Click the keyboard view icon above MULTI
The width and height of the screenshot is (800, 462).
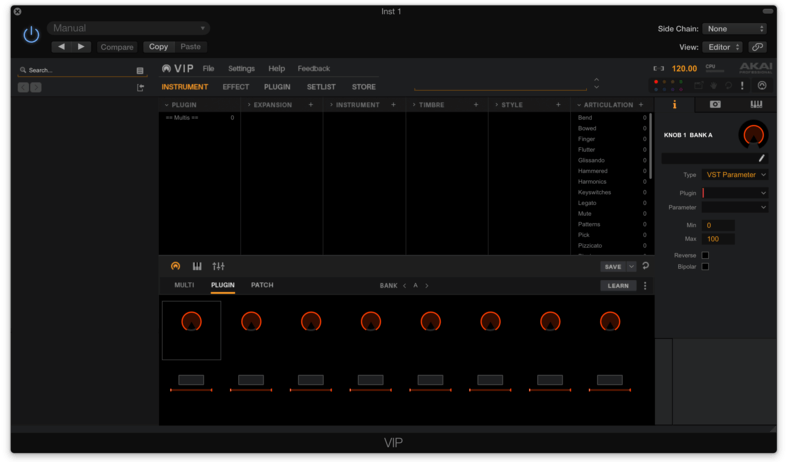click(x=197, y=266)
